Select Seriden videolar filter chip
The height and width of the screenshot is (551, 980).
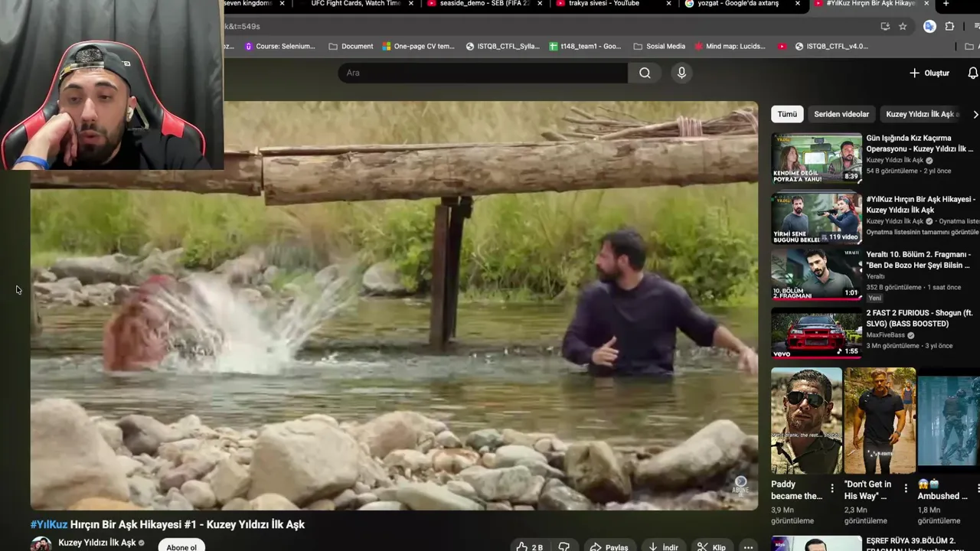[841, 114]
